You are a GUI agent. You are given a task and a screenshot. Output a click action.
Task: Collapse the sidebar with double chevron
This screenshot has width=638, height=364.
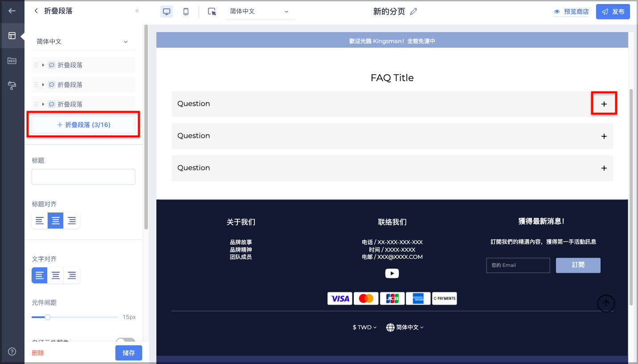(137, 11)
